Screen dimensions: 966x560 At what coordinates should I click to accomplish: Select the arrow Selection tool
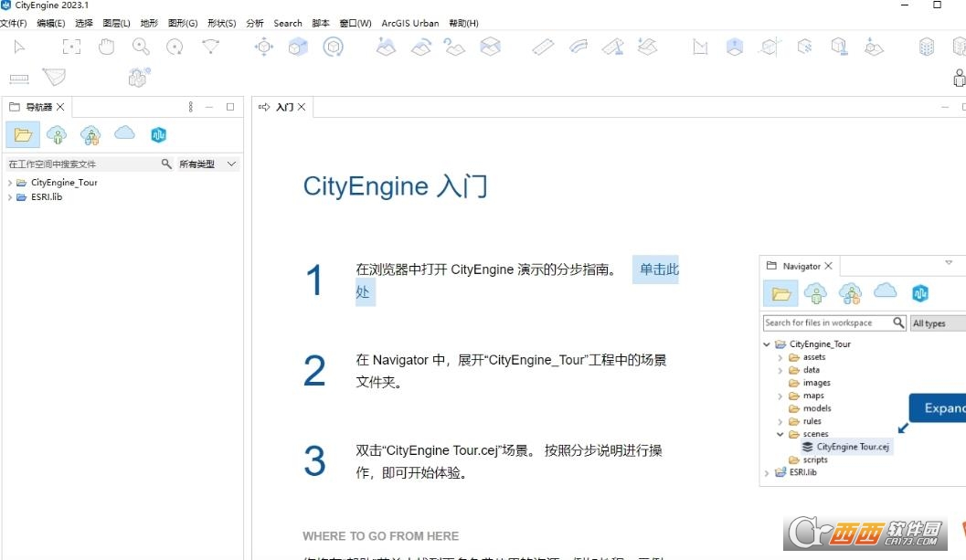coord(19,47)
